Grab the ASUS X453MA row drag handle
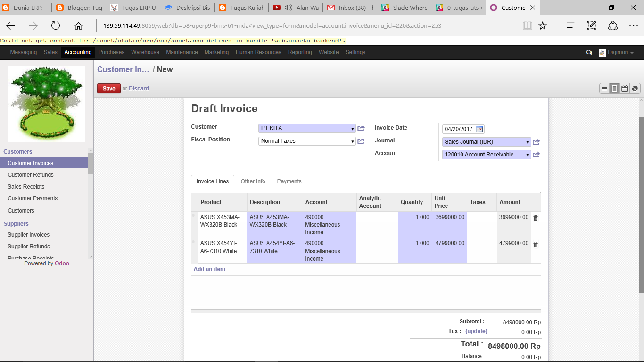Image resolution: width=644 pixels, height=362 pixels. [193, 215]
